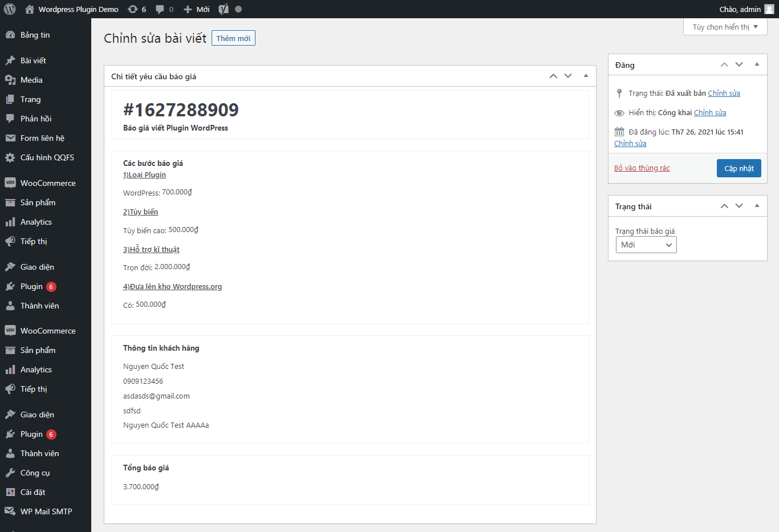Image resolution: width=779 pixels, height=532 pixels.
Task: Click the updates icon showing 6
Action: coord(132,9)
